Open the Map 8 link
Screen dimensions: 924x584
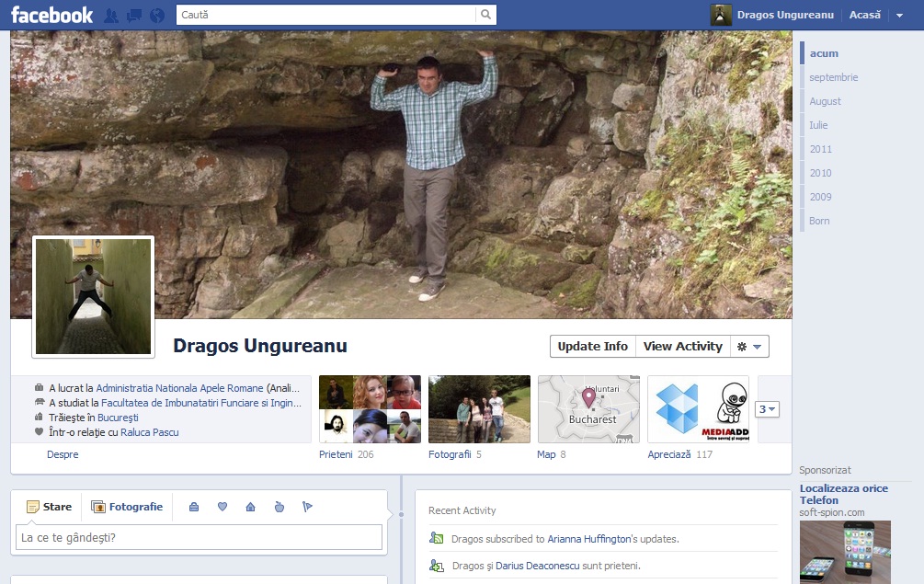click(x=551, y=454)
